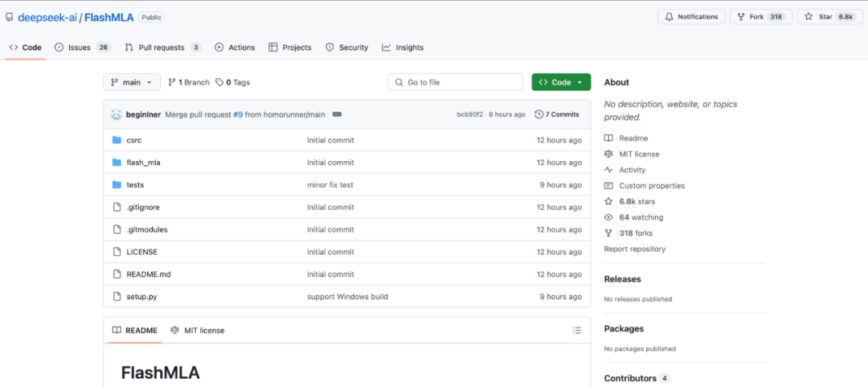868x387 pixels.
Task: Expand the green Code dropdown button
Action: tap(561, 82)
